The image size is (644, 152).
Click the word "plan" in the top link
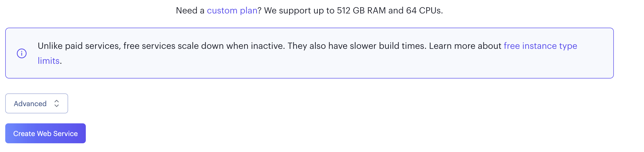248,10
